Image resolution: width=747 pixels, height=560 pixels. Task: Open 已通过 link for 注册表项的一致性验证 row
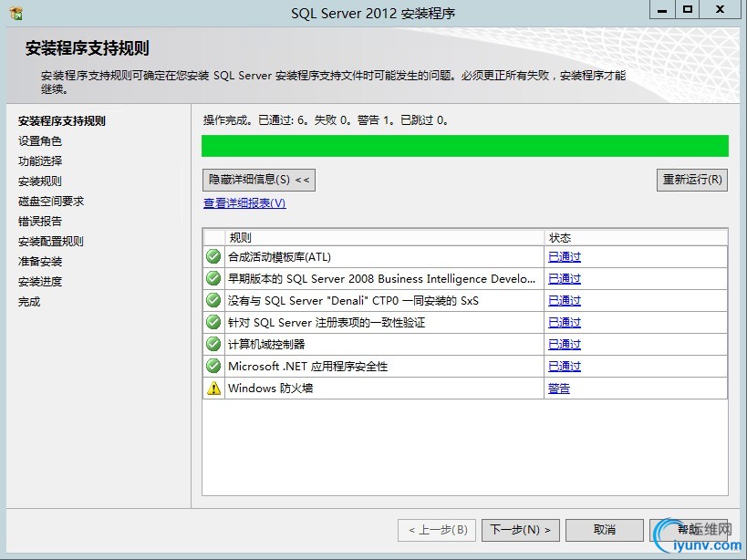(x=565, y=323)
